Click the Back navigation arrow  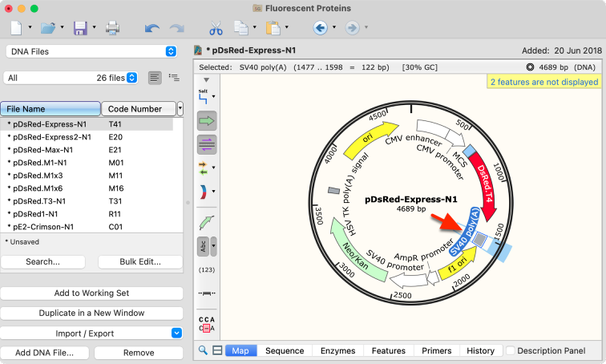(x=320, y=28)
